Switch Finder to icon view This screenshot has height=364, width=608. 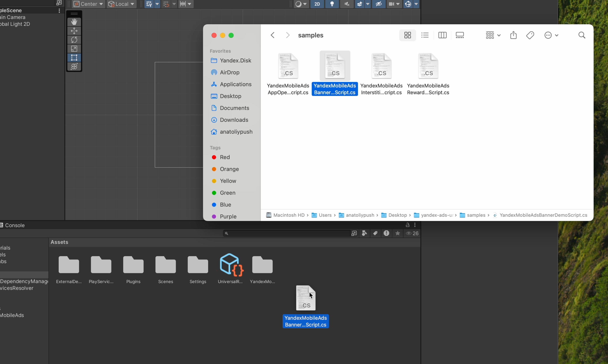(x=408, y=35)
